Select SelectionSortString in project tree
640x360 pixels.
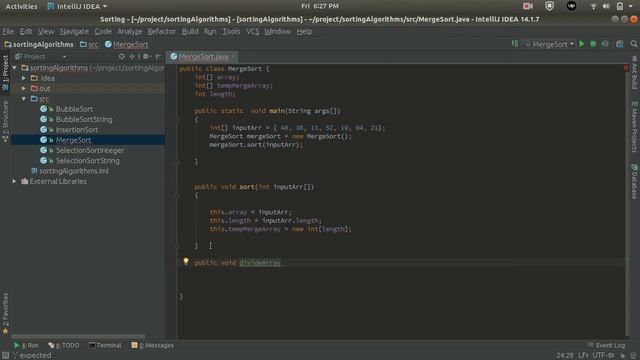coord(87,160)
